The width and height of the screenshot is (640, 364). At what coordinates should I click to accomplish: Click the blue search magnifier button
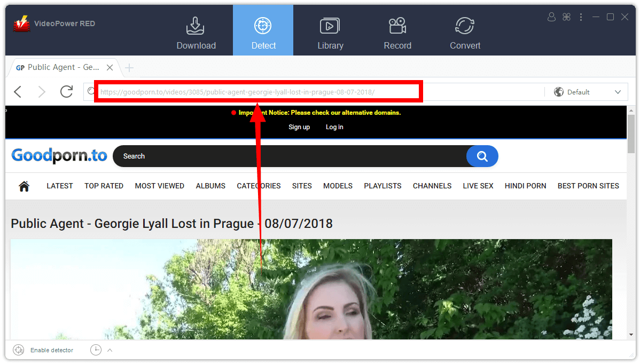click(482, 156)
